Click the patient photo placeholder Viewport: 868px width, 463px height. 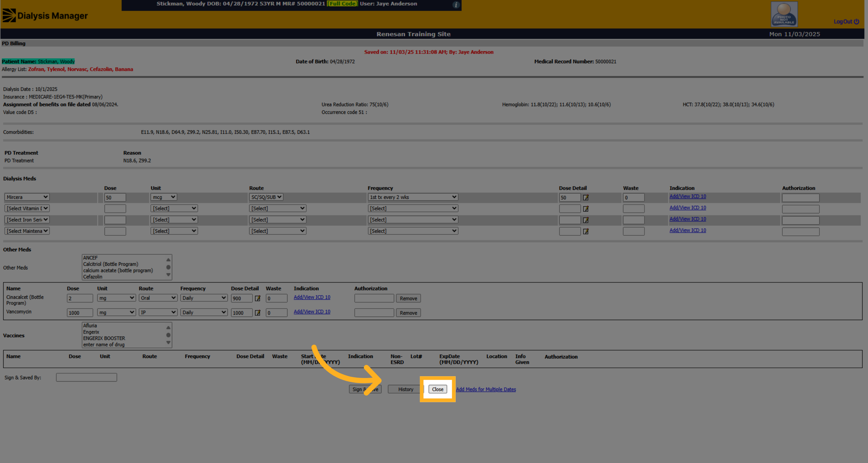coord(784,14)
